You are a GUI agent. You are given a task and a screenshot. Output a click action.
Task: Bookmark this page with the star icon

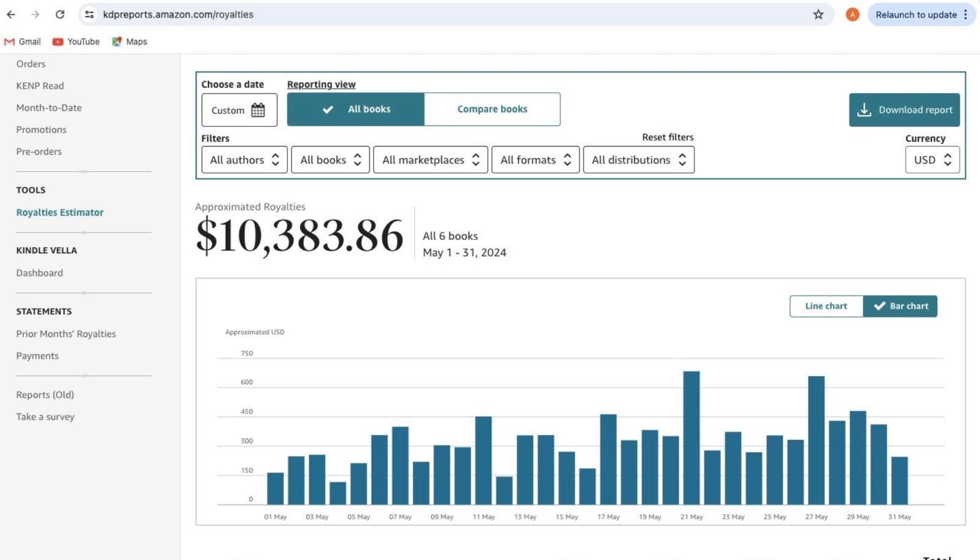(818, 14)
